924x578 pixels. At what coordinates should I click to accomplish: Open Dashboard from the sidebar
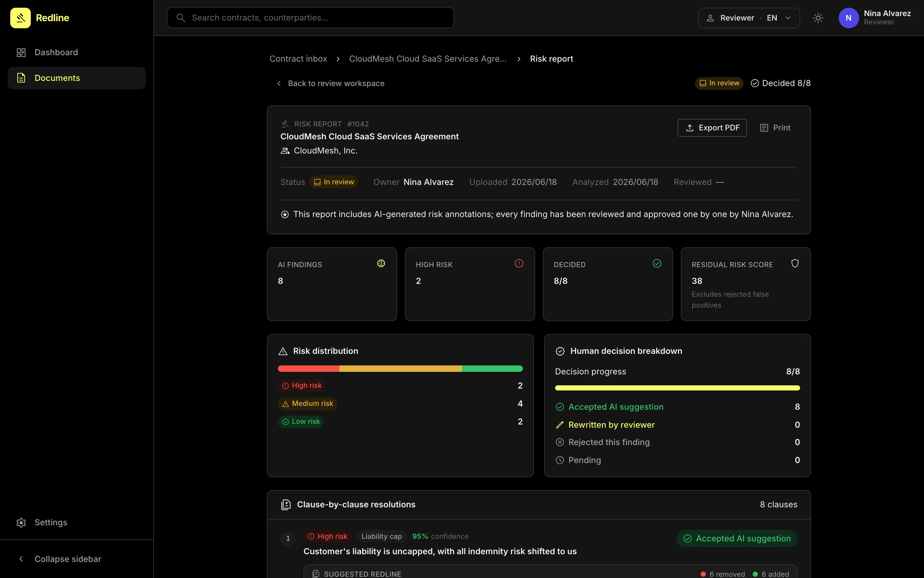tap(76, 52)
